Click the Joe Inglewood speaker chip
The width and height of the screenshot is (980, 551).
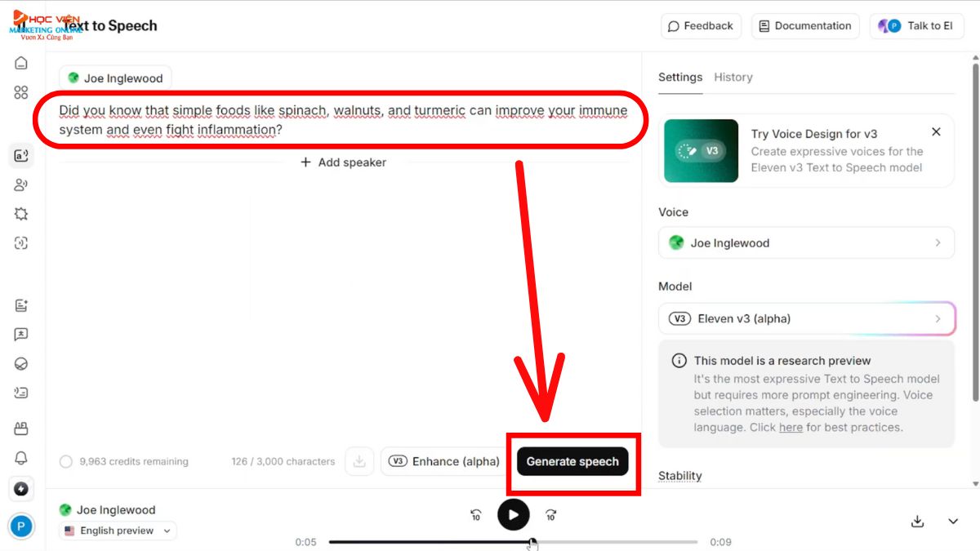point(115,78)
